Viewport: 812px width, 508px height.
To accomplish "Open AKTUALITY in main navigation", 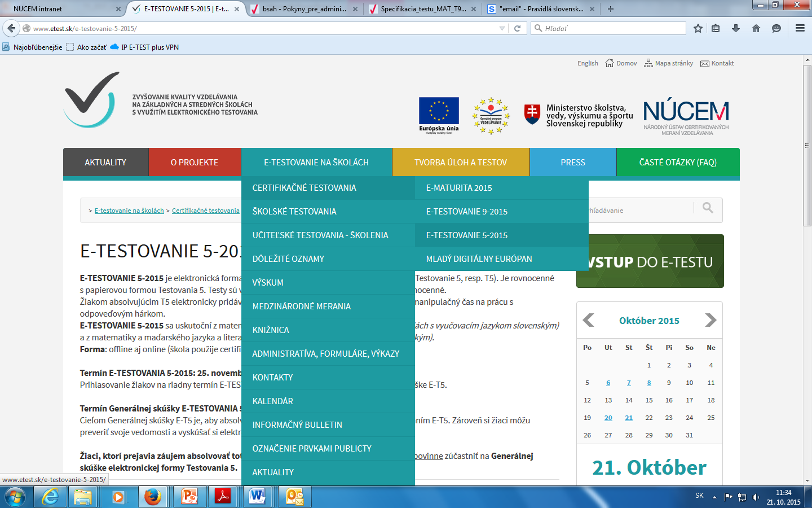I will click(x=105, y=162).
